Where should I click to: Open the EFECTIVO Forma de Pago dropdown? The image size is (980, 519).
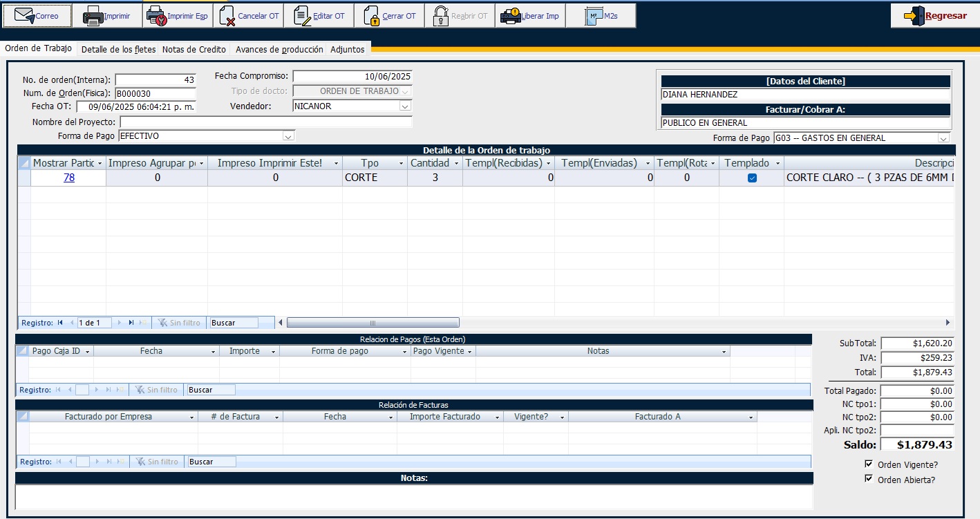pyautogui.click(x=288, y=136)
